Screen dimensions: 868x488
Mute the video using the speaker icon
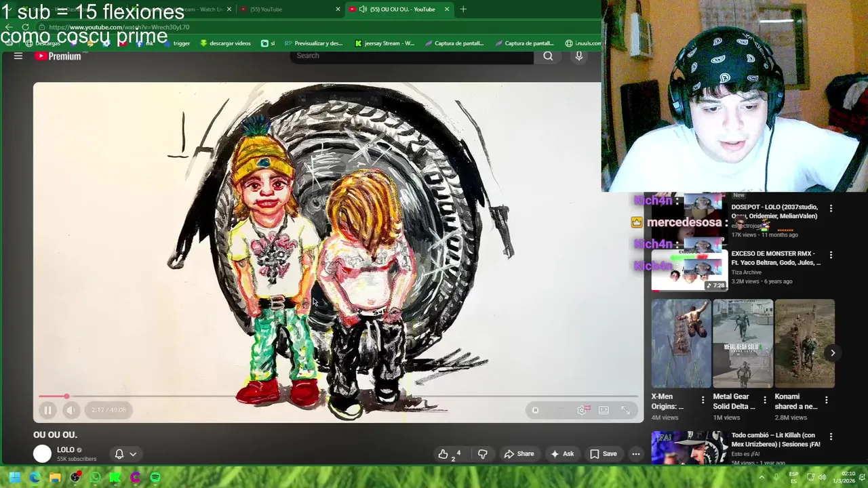coord(71,410)
